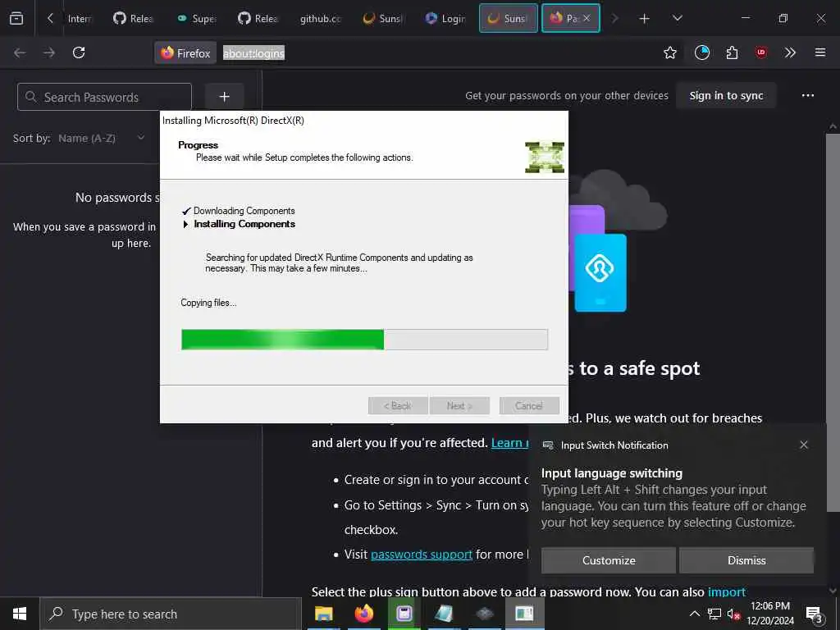Click the tab scroll-left arrow
This screenshot has width=840, height=630.
pyautogui.click(x=50, y=18)
